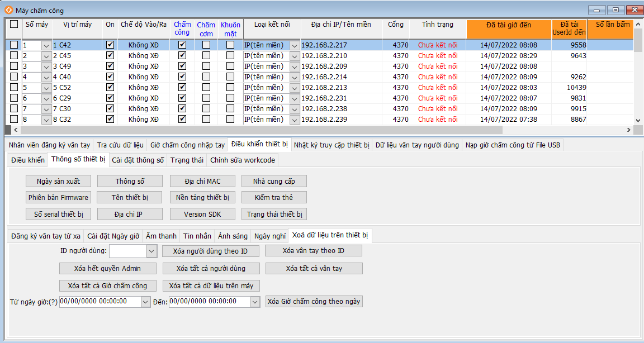This screenshot has width=644, height=343.
Task: Open the Cài đặt thông số tab
Action: click(138, 160)
